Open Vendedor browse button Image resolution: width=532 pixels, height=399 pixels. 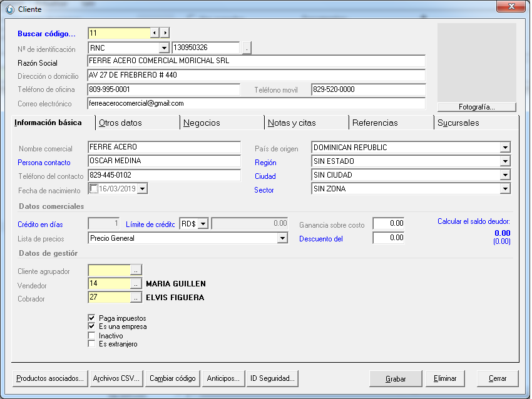[136, 284]
